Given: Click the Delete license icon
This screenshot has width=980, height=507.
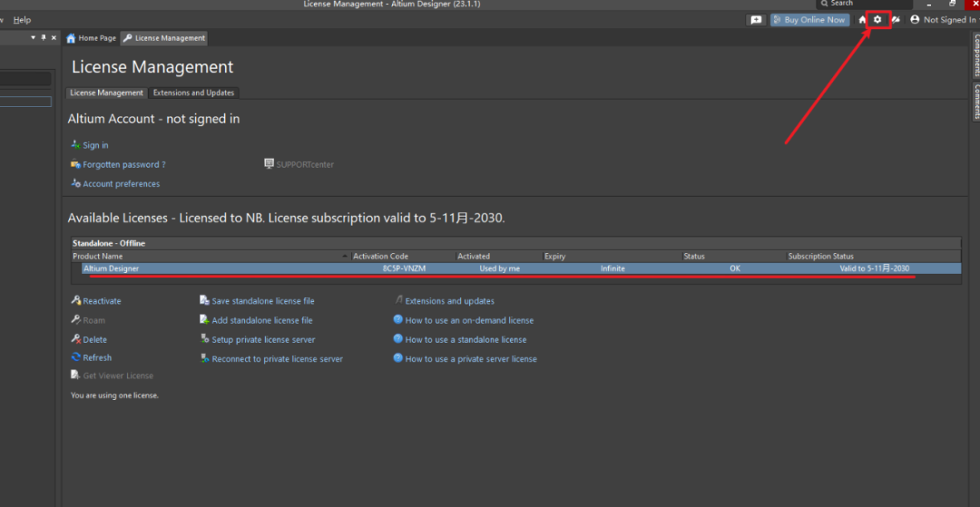Looking at the screenshot, I should tap(76, 339).
